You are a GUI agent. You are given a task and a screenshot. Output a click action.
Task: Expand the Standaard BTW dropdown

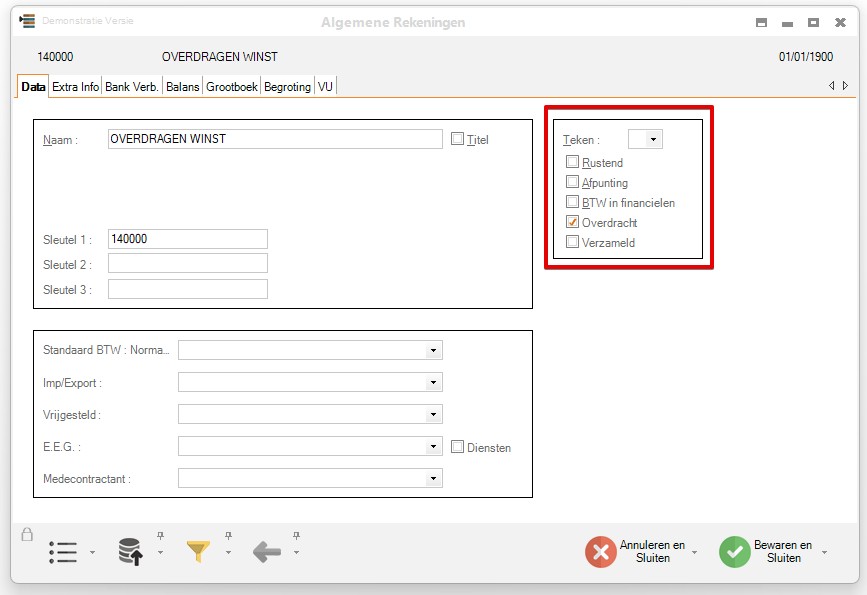433,351
